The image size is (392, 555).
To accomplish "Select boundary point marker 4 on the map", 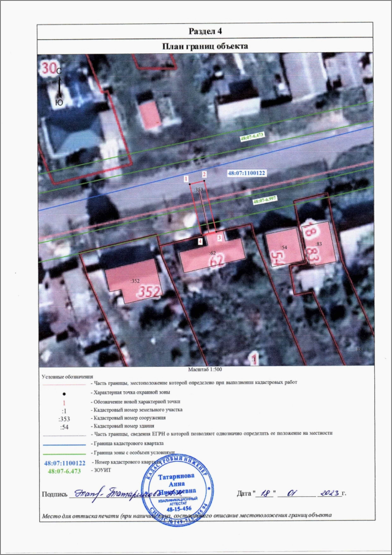I will click(200, 242).
